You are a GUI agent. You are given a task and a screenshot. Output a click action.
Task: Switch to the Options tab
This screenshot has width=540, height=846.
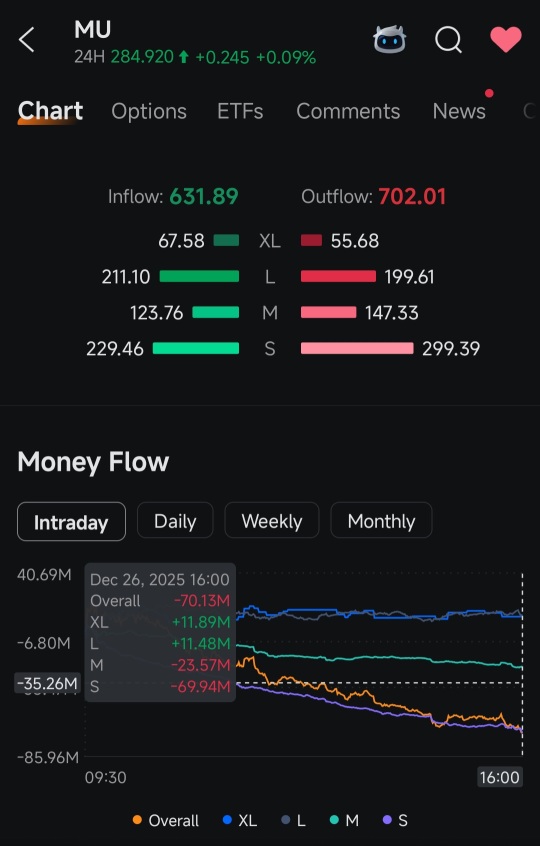tap(149, 111)
